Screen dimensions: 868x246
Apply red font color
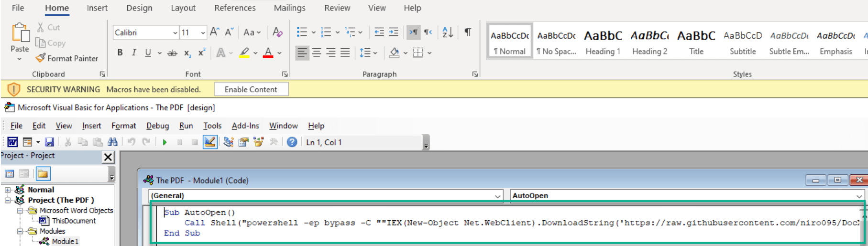click(x=268, y=53)
